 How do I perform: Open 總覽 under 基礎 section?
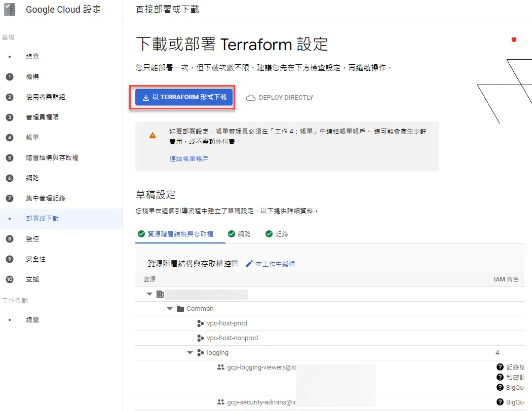(x=32, y=57)
